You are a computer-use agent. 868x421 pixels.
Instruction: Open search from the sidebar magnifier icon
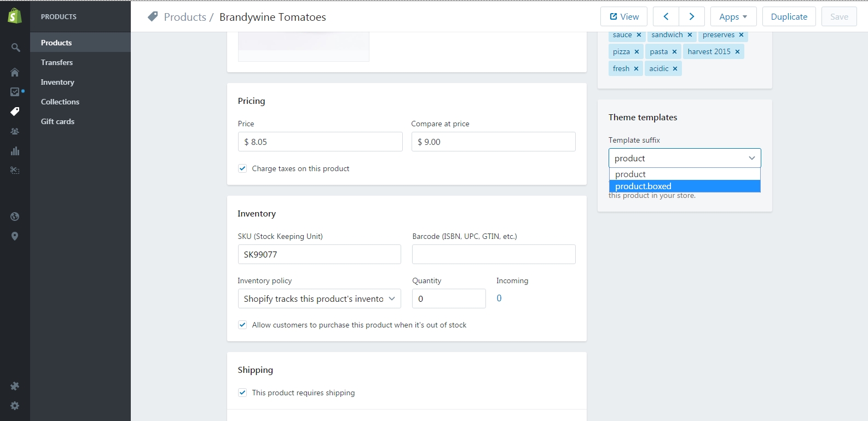[15, 48]
